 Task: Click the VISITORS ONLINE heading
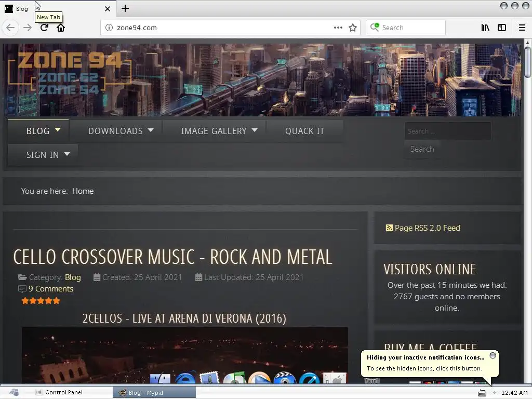(430, 270)
